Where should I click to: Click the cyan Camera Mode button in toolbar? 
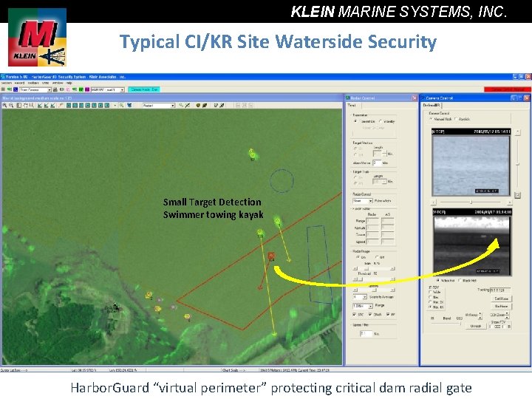pyautogui.click(x=144, y=89)
